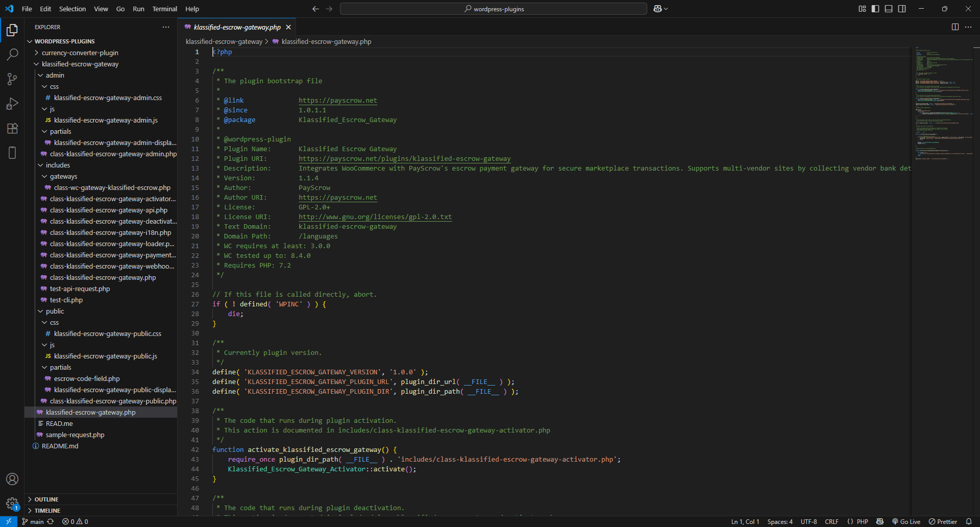Open the Manage gear settings icon

(12, 504)
